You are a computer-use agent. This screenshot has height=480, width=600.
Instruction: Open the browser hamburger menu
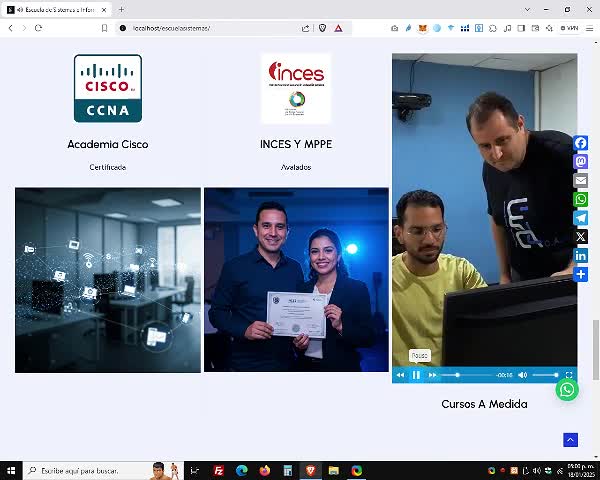tap(590, 28)
